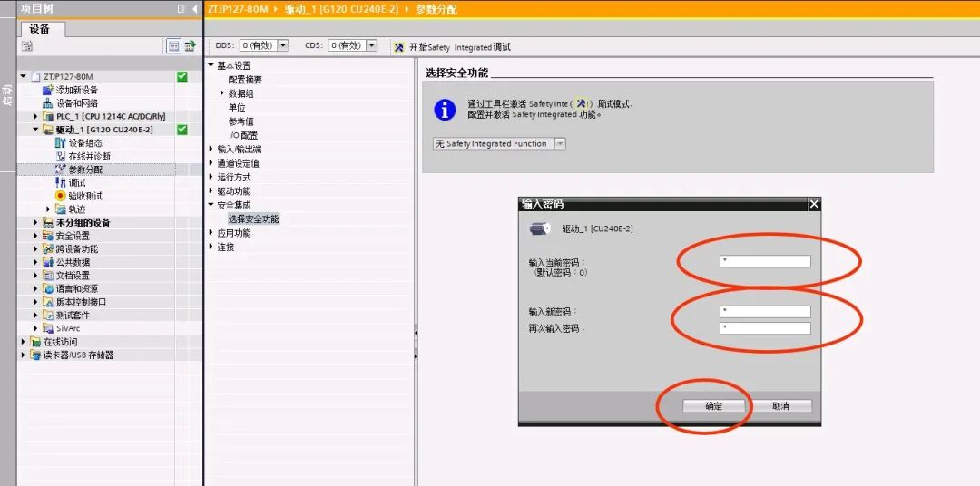This screenshot has width=980, height=486.
Task: Collapse the 项目树 panel with the arrow icon
Action: (194, 8)
